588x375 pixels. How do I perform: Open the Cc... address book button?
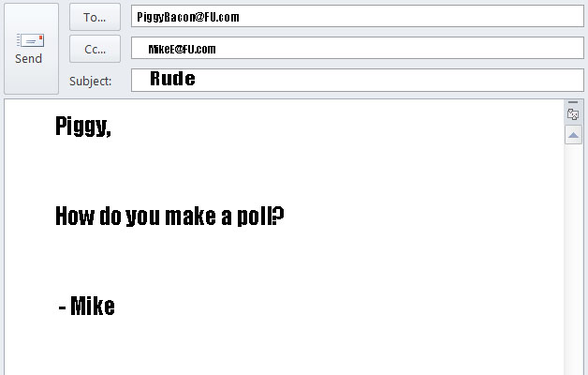pos(95,49)
